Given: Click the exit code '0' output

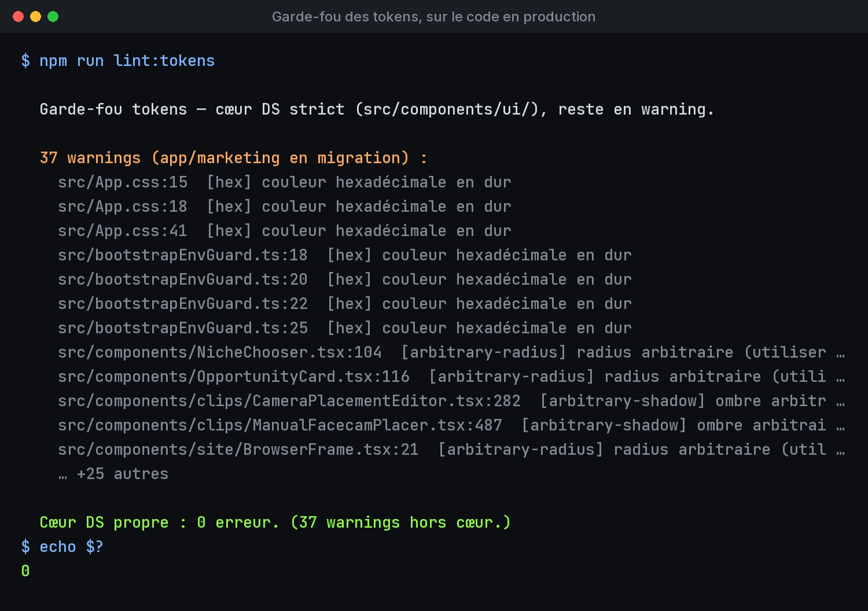Looking at the screenshot, I should pos(25,571).
